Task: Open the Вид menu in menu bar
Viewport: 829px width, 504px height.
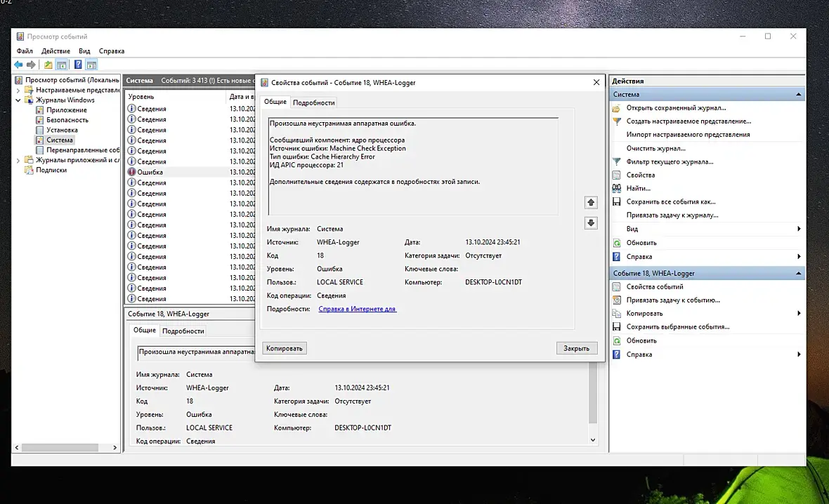Action: tap(84, 51)
